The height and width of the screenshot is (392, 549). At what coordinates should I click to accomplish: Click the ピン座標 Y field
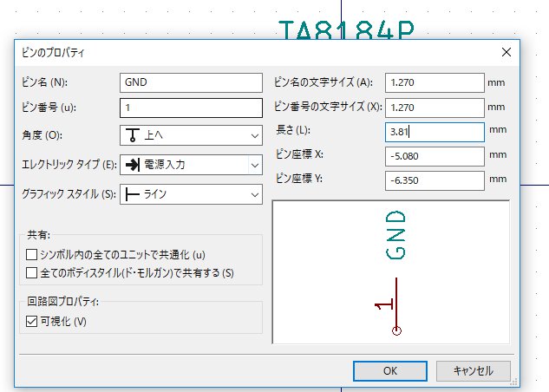(x=435, y=180)
